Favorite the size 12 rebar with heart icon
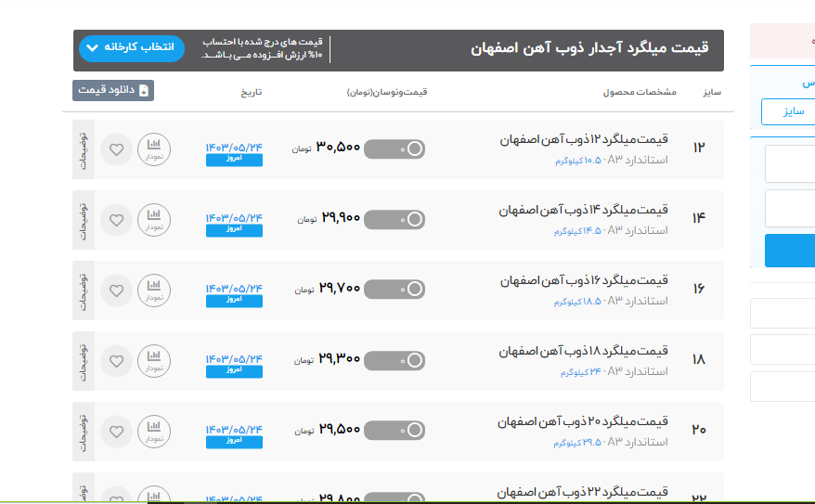 [x=116, y=149]
